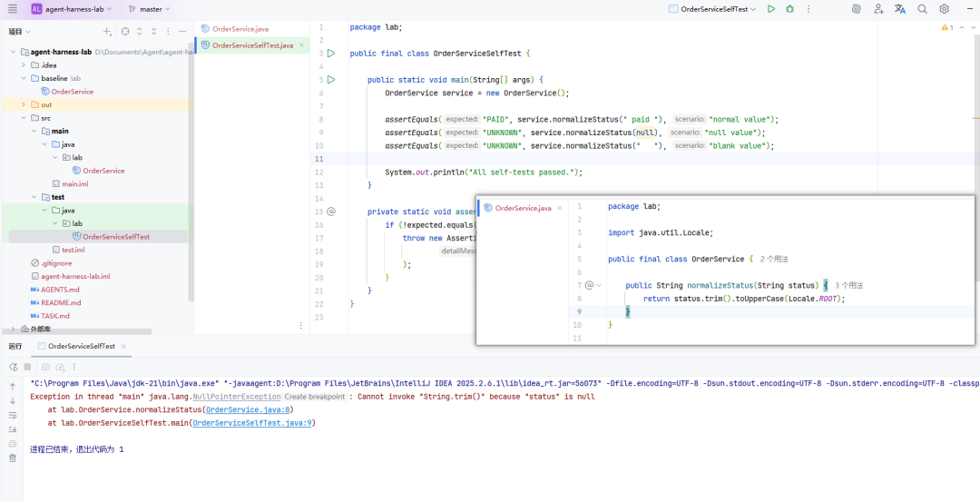Open project panel options menu
This screenshot has width=980, height=502.
point(168,31)
